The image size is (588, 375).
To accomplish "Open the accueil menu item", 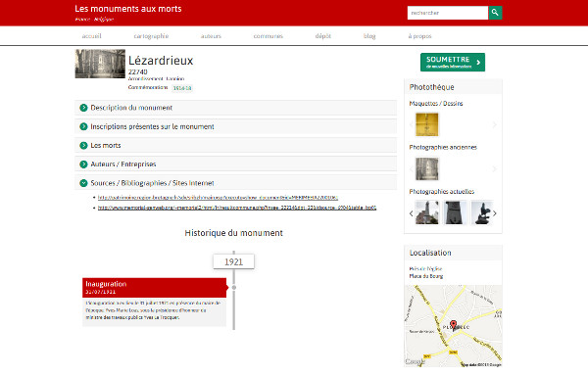I will (x=91, y=36).
